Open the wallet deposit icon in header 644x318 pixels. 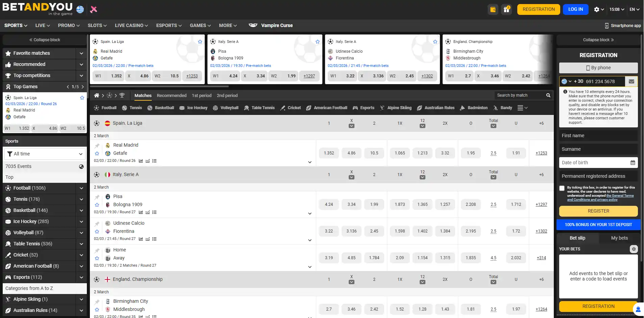pyautogui.click(x=493, y=9)
